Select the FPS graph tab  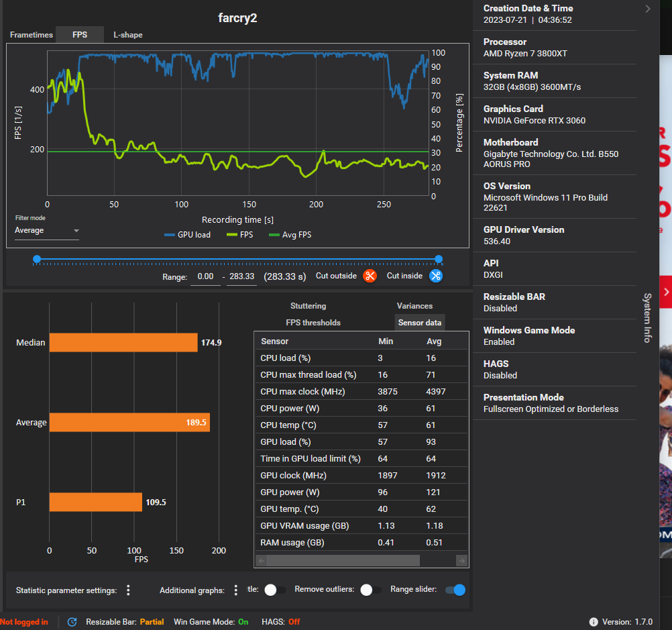80,35
